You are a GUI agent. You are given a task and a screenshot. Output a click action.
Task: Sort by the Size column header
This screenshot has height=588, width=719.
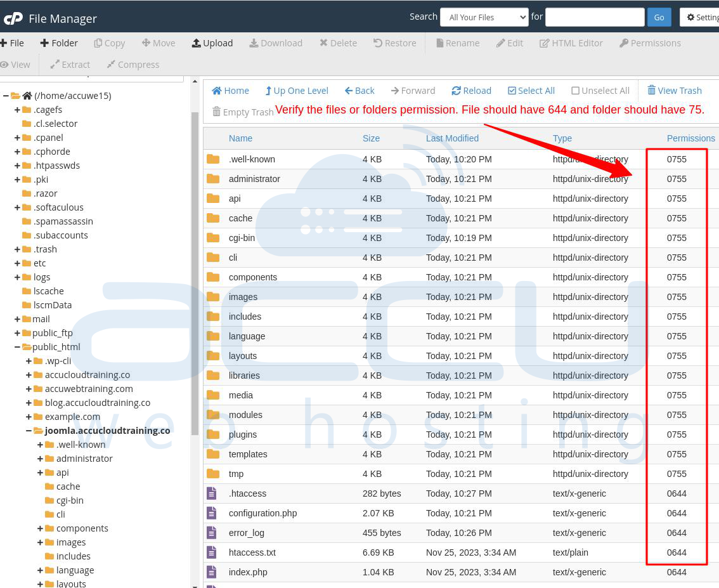pos(371,138)
